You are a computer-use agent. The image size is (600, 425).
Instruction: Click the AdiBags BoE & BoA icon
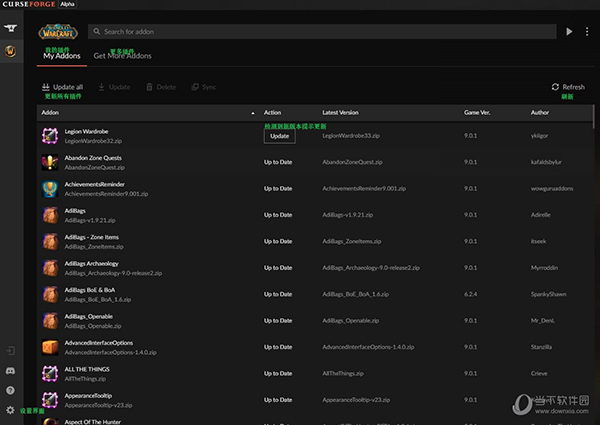50,294
